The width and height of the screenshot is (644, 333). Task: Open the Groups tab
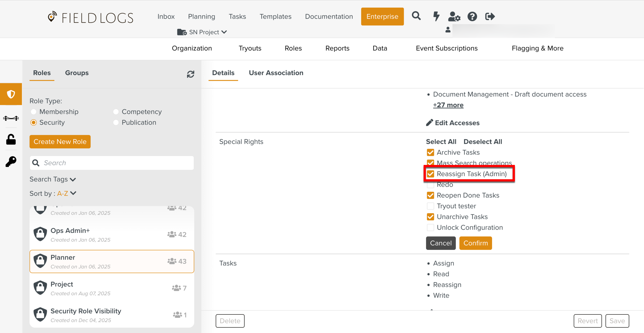point(77,73)
